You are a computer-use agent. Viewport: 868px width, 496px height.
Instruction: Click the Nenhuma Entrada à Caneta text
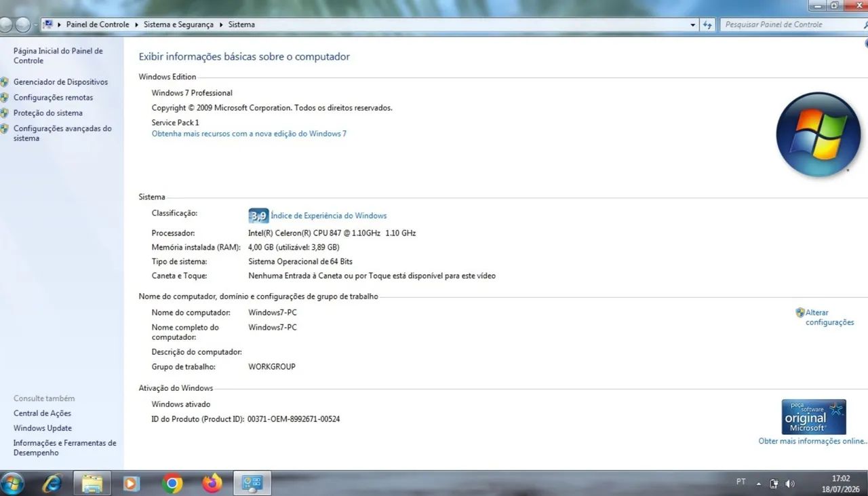(x=372, y=276)
